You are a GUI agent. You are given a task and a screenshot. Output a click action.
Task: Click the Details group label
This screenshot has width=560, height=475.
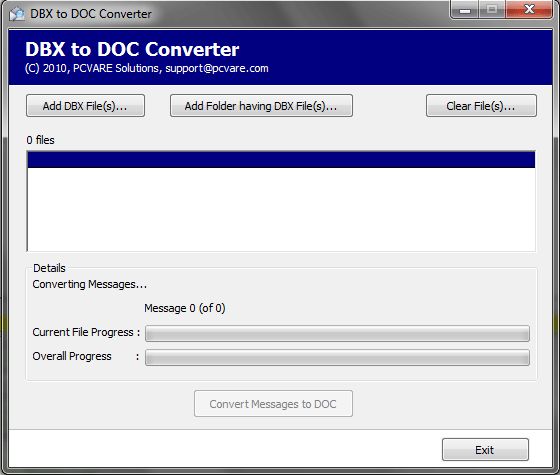point(49,268)
